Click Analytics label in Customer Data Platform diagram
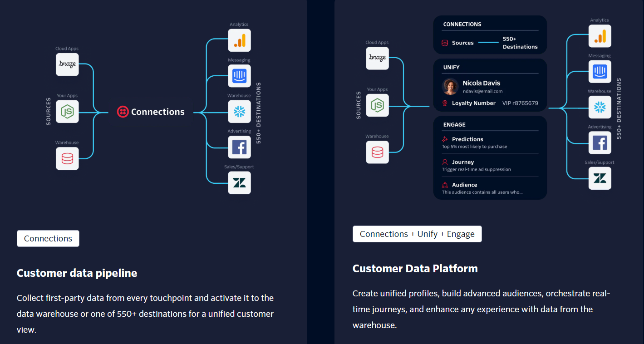Image resolution: width=644 pixels, height=344 pixels. (600, 20)
